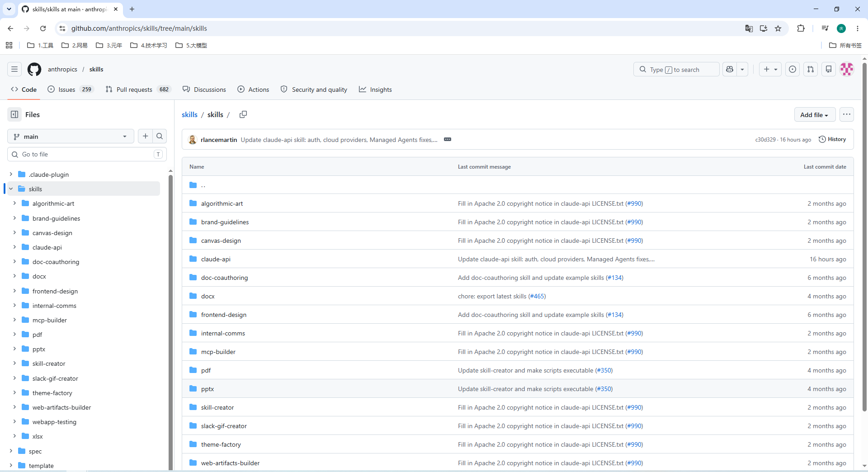Open a new browser tab
The height and width of the screenshot is (472, 868).
132,9
